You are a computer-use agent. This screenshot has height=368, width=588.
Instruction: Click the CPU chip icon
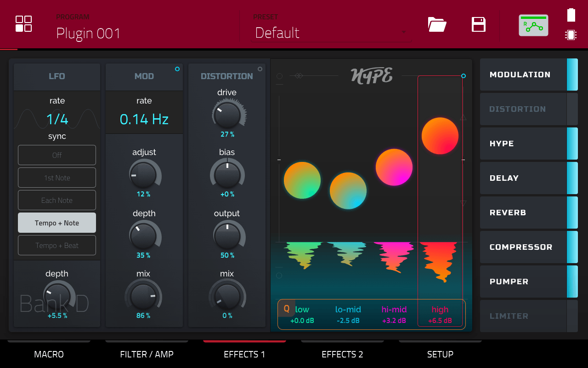571,35
